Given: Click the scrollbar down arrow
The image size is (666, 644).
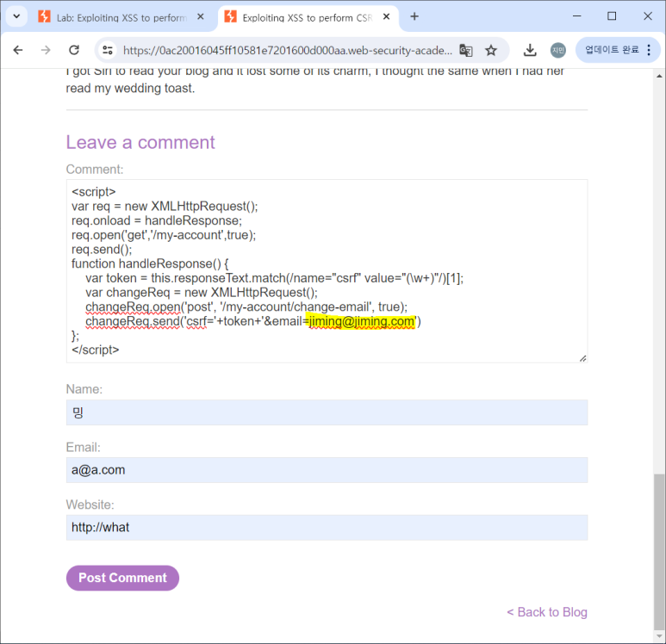Looking at the screenshot, I should (659, 636).
